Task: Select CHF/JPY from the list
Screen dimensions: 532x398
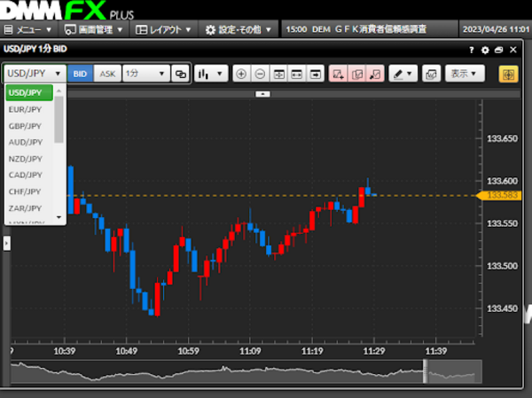Action: tap(29, 191)
